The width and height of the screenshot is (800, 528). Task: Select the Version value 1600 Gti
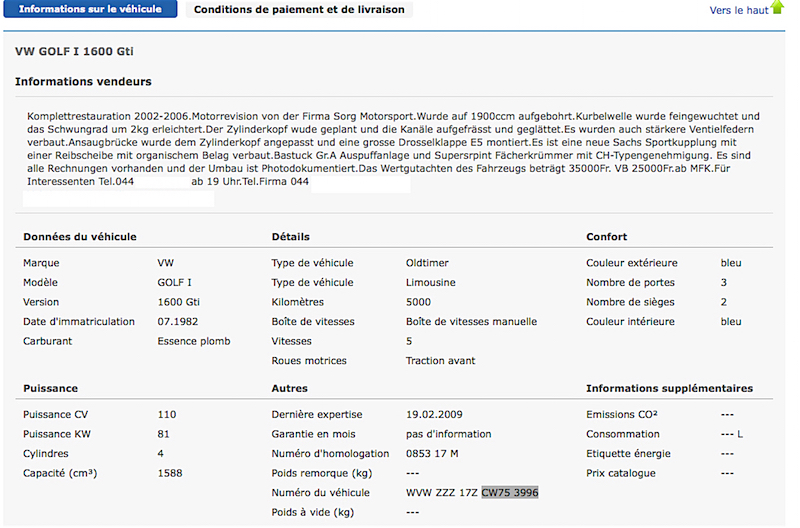(x=178, y=302)
